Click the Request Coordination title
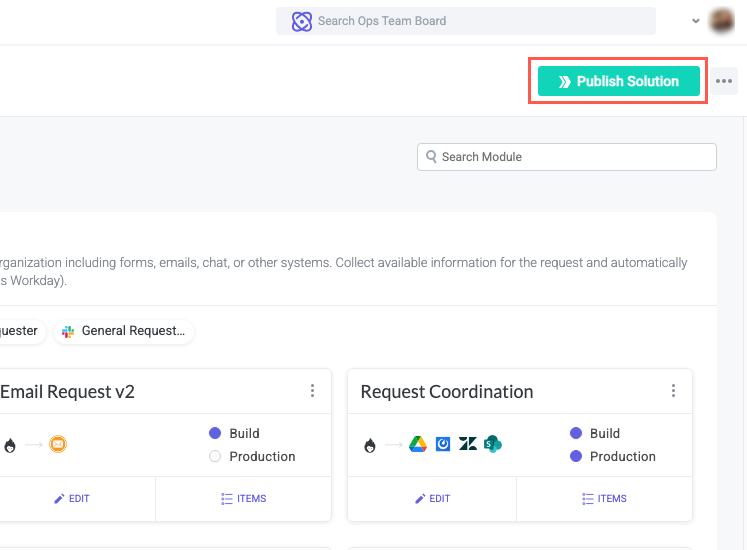747x550 pixels. tap(447, 392)
